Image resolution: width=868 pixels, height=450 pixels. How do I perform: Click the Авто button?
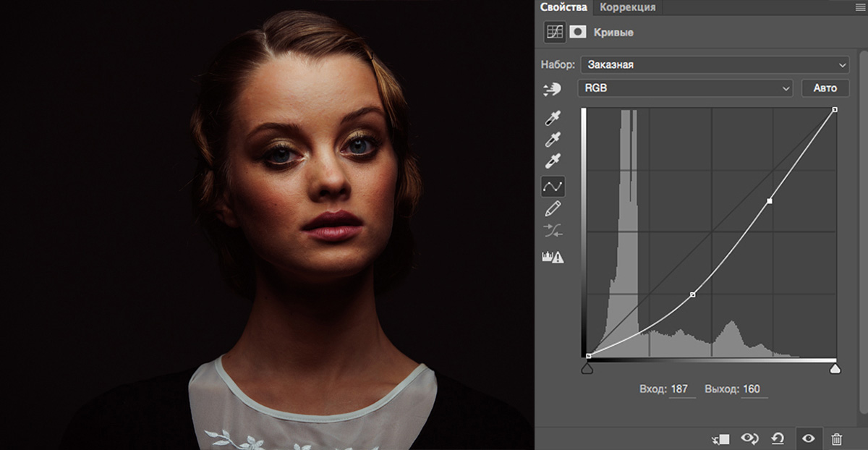[825, 88]
